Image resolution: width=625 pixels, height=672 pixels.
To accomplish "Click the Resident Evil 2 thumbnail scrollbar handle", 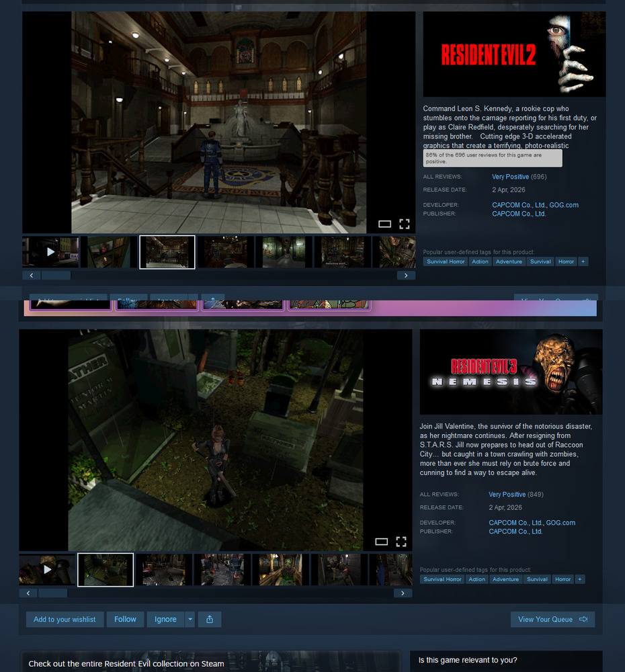I will tap(56, 276).
